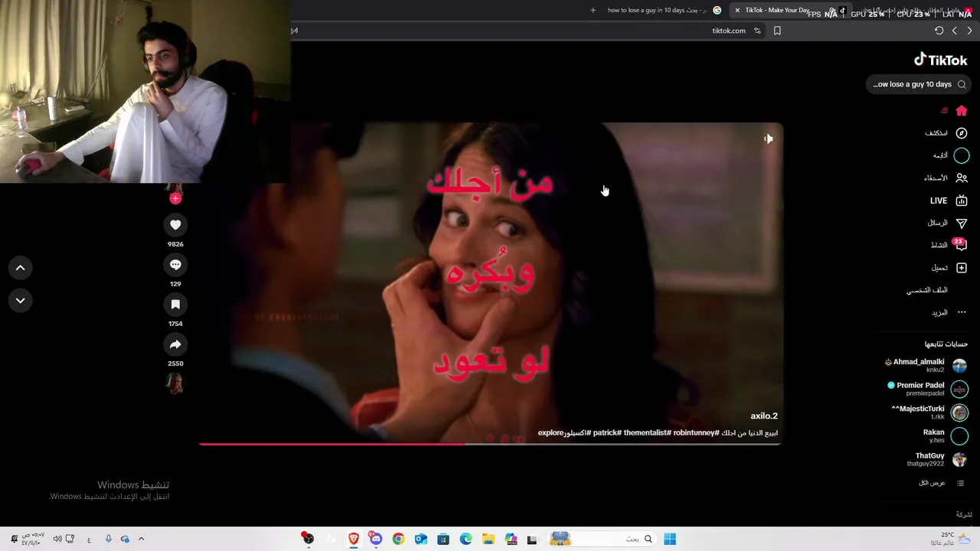
Task: Open the spinning sound avatar below share
Action: click(x=175, y=383)
